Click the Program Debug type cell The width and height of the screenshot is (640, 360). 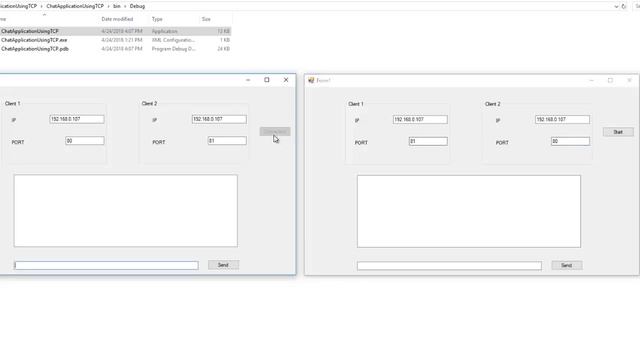(174, 49)
